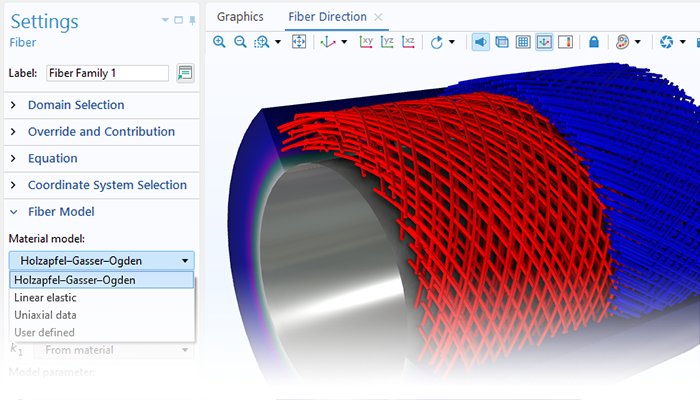Open the k1 From material dropdown
The width and height of the screenshot is (700, 400).
tap(114, 350)
